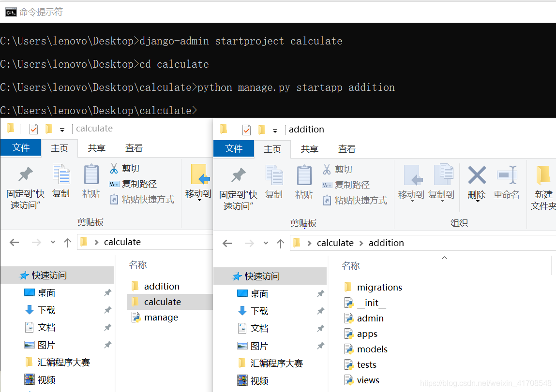
Task: Expand chevron between calculate and addition breadcrumb
Action: tap(361, 243)
